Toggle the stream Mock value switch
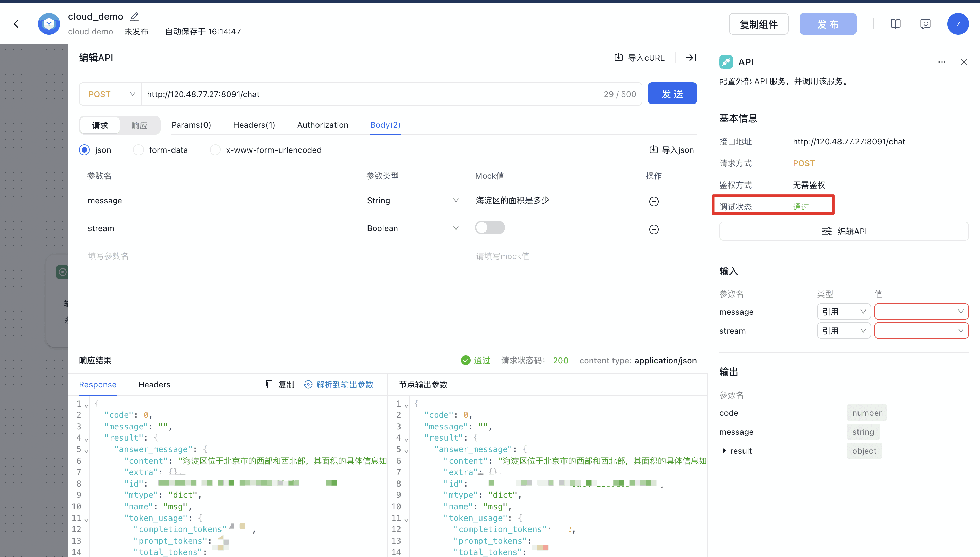 tap(490, 228)
